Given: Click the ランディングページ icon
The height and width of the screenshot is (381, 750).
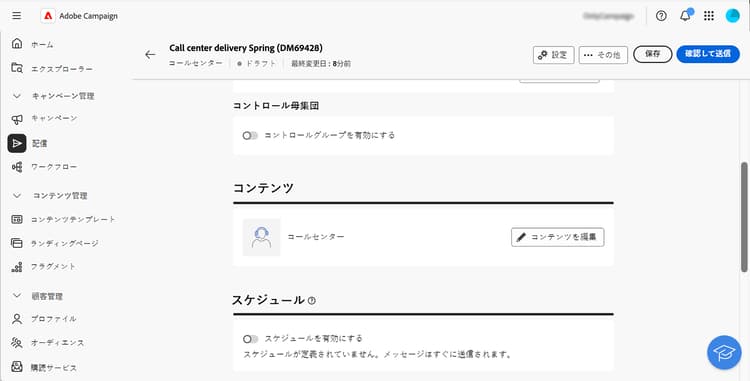Looking at the screenshot, I should coord(17,243).
